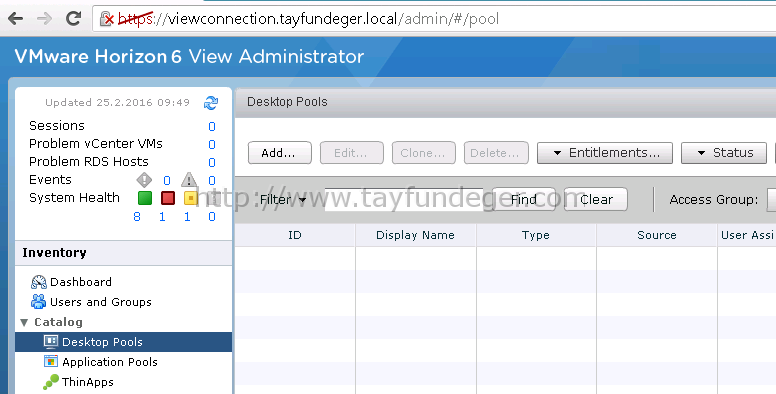Sort by the Source column header
776x394 pixels.
(x=657, y=235)
